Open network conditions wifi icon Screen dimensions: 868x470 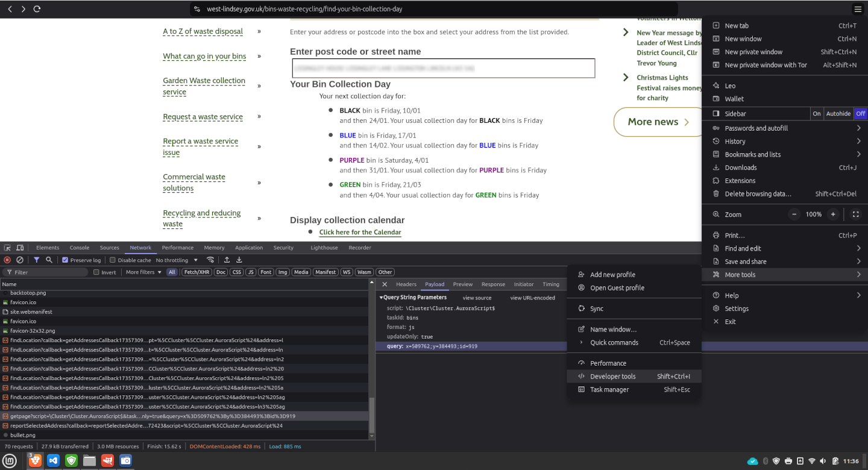click(210, 260)
